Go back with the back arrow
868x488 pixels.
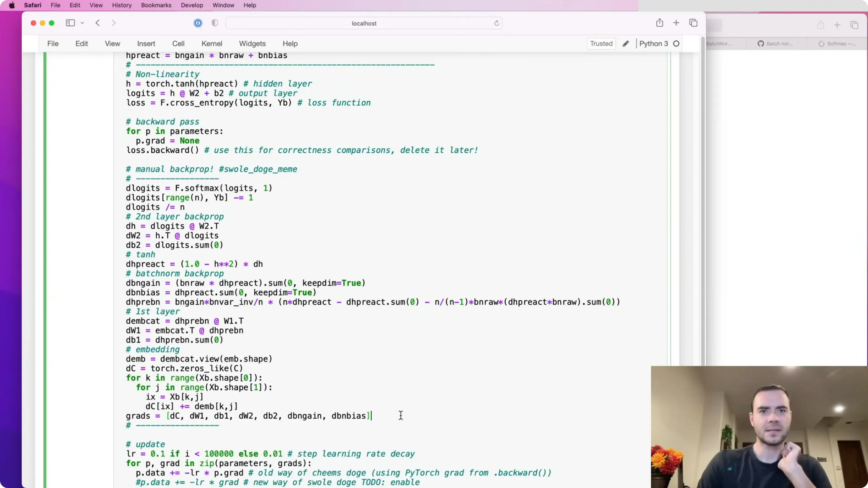pyautogui.click(x=98, y=23)
